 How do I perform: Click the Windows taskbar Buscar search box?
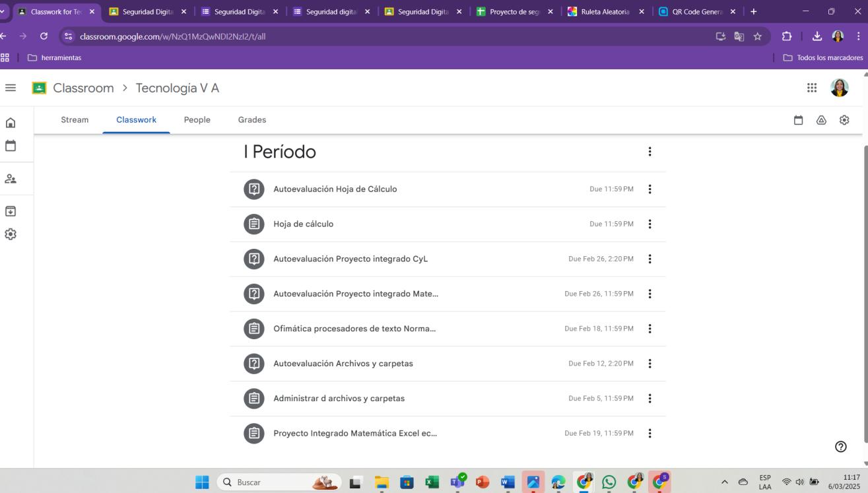coord(279,482)
